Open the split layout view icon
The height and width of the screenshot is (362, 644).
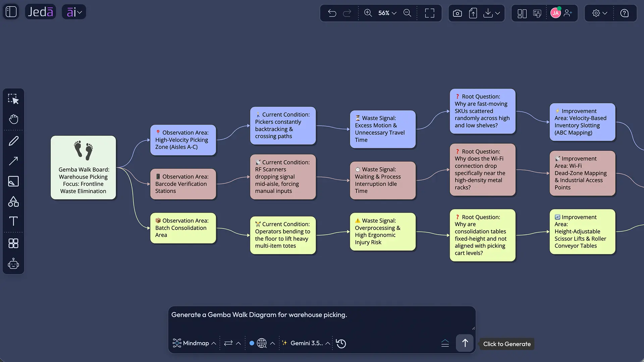click(x=522, y=13)
